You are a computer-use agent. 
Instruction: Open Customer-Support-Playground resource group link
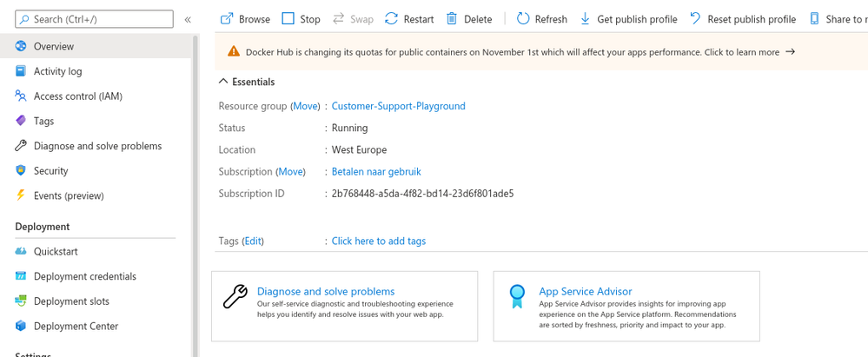(398, 106)
